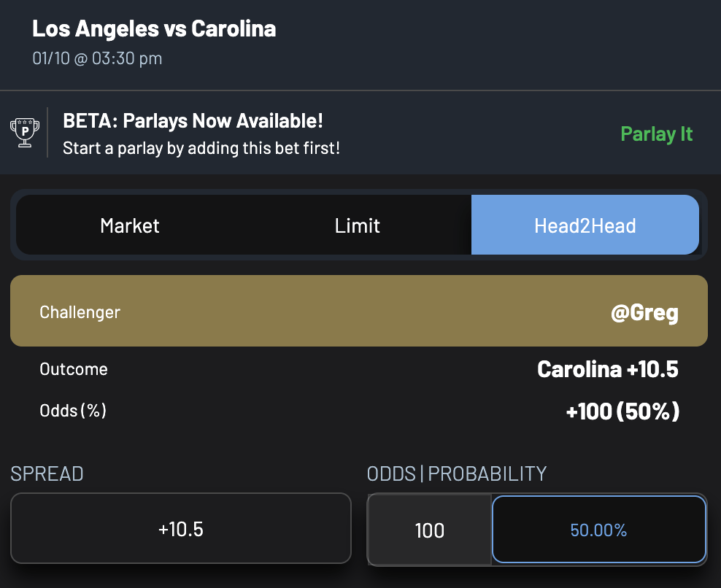
Task: Click the odds value 100 field
Action: [x=428, y=530]
